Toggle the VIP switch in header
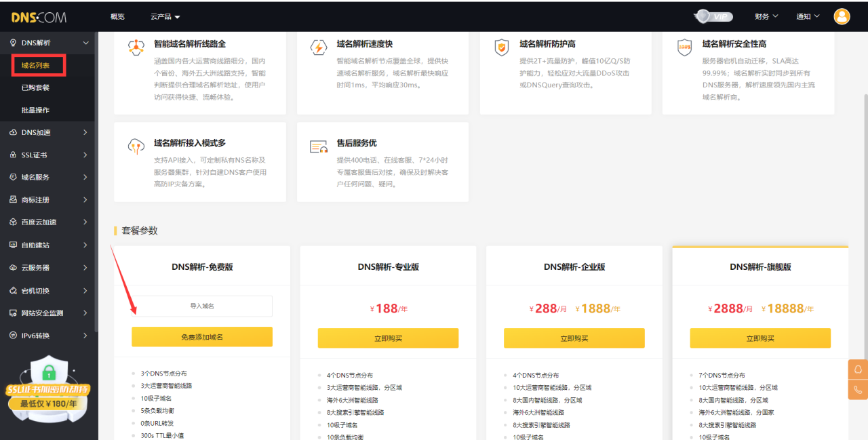The height and width of the screenshot is (440, 868). (x=714, y=16)
